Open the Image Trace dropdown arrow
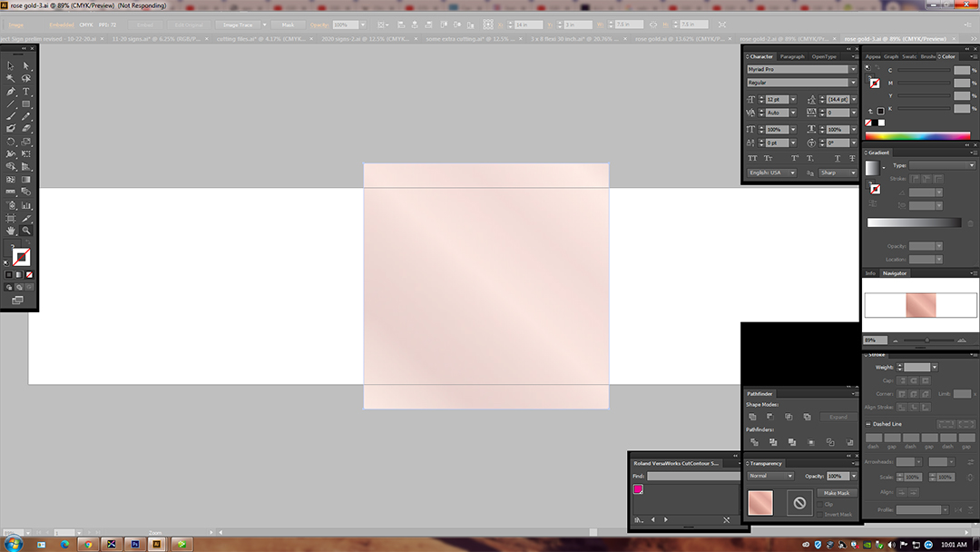This screenshot has width=980, height=552. [264, 25]
